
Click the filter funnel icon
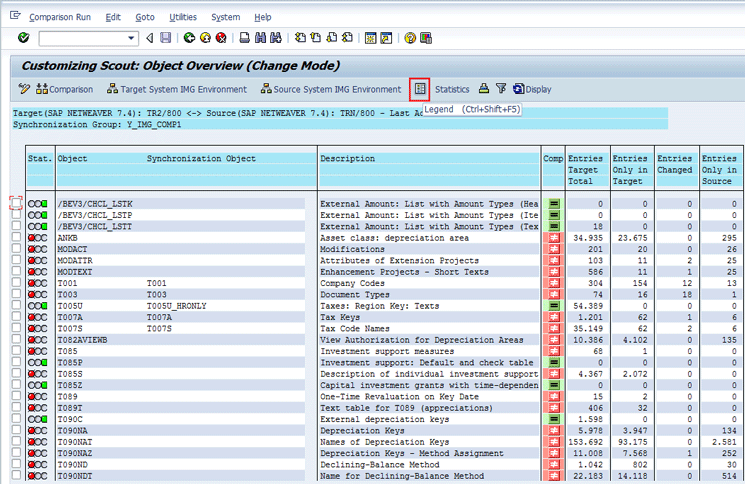point(501,89)
